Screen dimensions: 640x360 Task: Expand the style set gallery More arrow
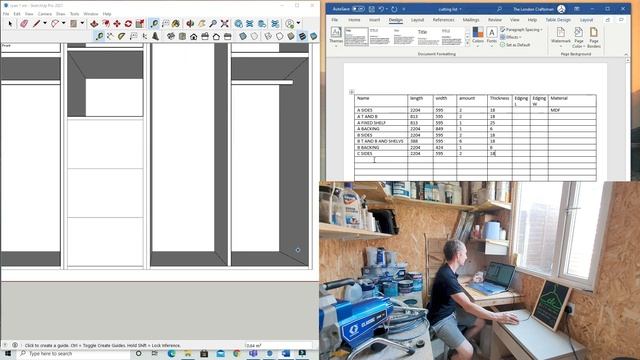(x=467, y=44)
